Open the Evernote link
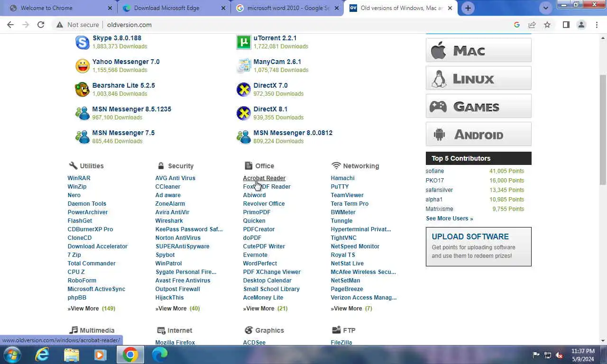Screen dimensions: 607x364 pyautogui.click(x=255, y=255)
